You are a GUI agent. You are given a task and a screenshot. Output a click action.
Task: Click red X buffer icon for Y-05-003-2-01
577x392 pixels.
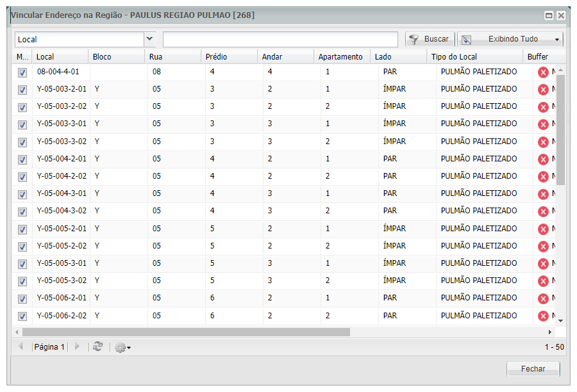click(x=543, y=90)
